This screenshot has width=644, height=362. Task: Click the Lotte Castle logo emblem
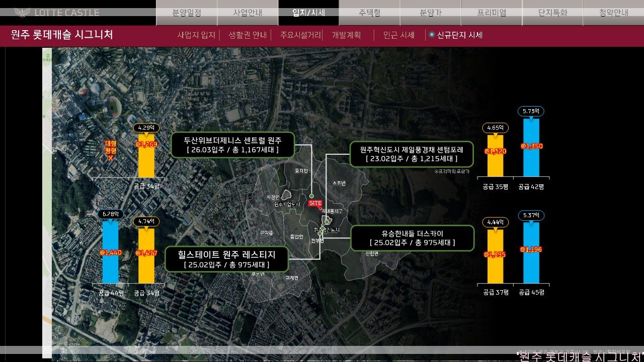(x=22, y=13)
